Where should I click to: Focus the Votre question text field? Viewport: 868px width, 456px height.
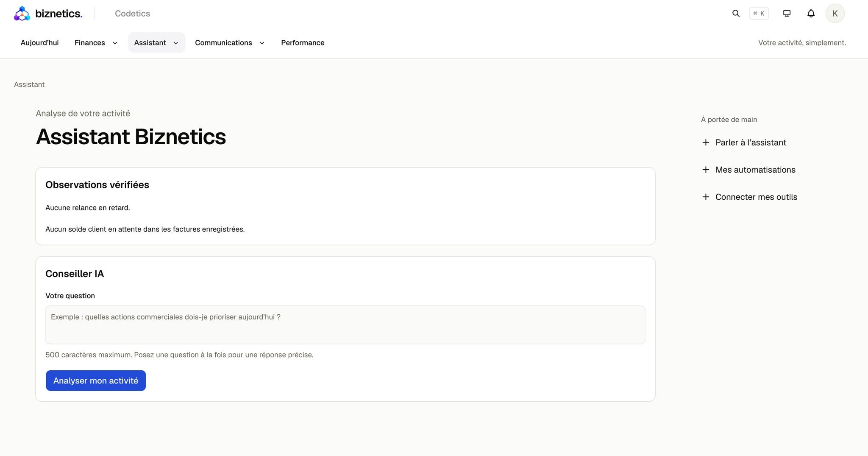coord(345,325)
